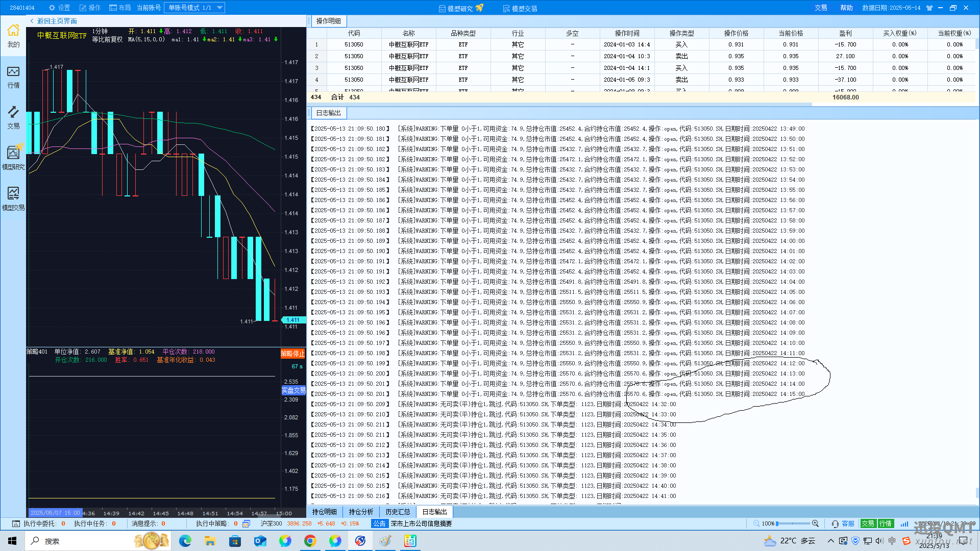Image resolution: width=980 pixels, height=551 pixels.
Task: Select row 2 with profit 27.100
Action: (x=641, y=56)
